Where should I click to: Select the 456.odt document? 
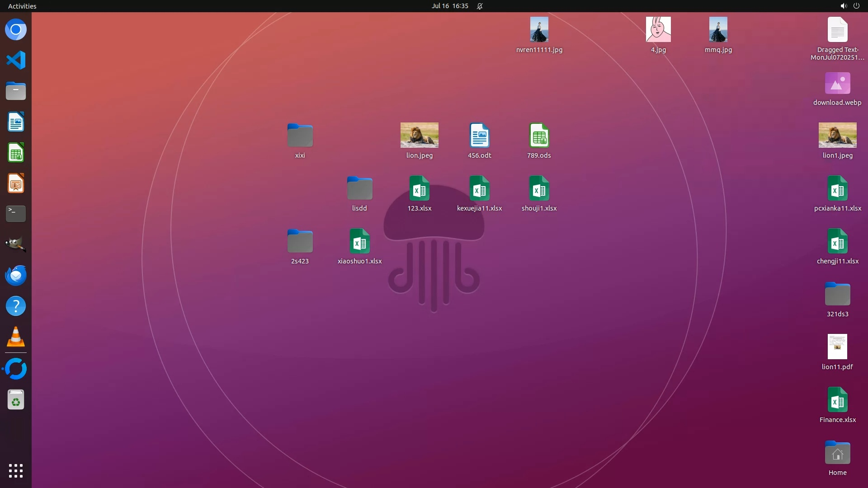click(x=479, y=135)
